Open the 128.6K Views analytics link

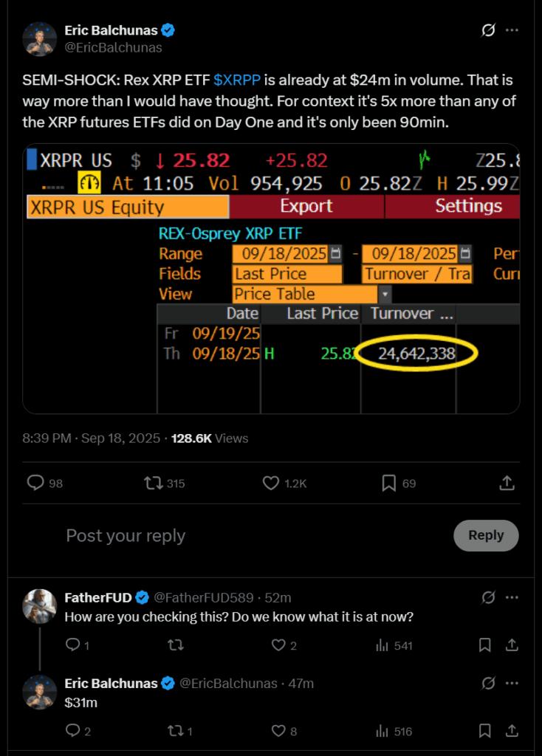pos(210,438)
